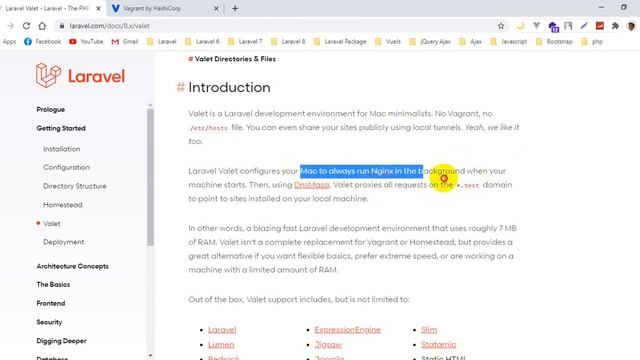Click the Vue devtools extension icon
640x360 pixels.
(536, 26)
